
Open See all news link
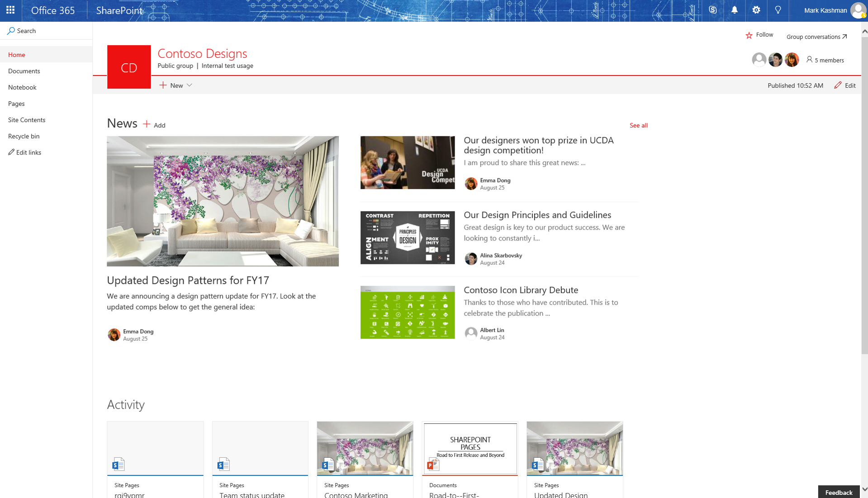(638, 125)
